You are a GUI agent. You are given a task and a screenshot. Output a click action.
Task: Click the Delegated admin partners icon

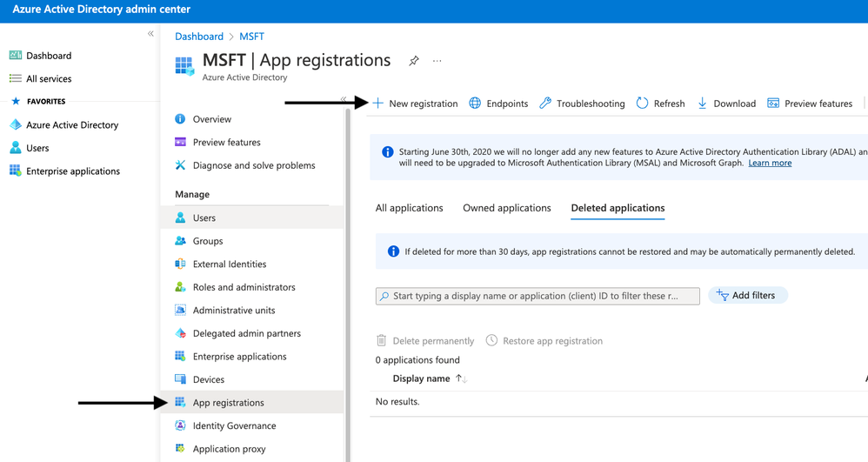tap(180, 333)
